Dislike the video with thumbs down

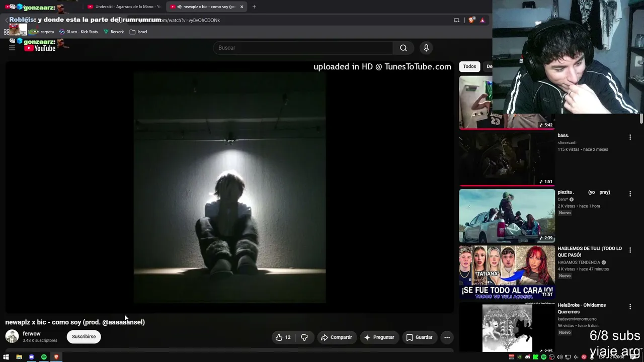click(x=304, y=337)
